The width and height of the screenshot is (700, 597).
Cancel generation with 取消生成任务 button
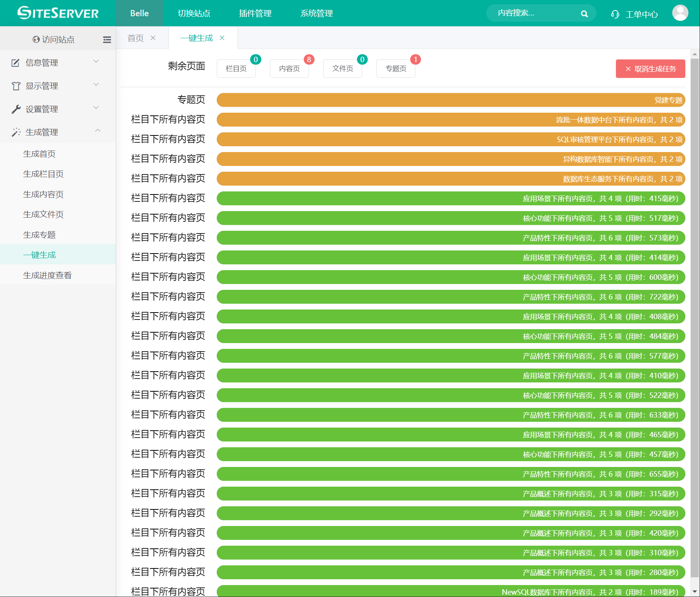click(650, 69)
